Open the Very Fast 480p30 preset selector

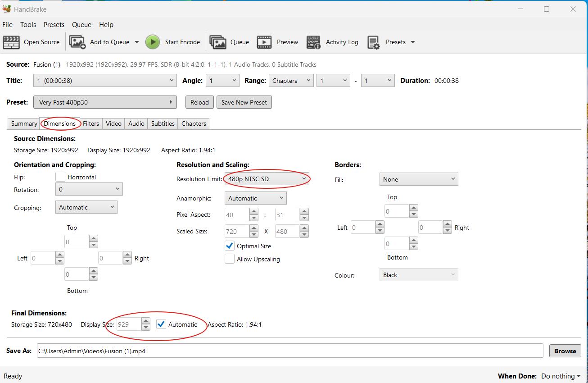tap(105, 102)
